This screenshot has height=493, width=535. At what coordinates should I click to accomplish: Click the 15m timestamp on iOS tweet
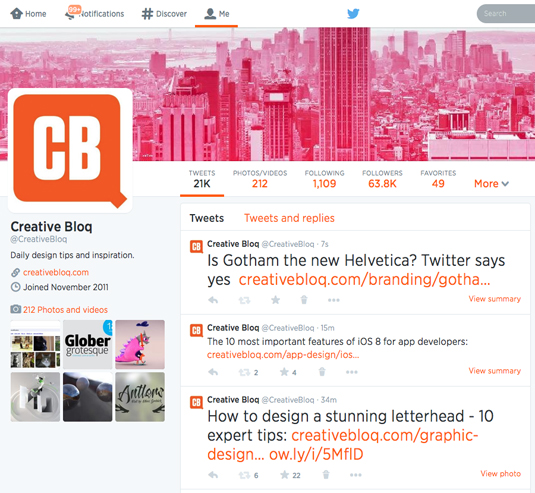(x=328, y=328)
